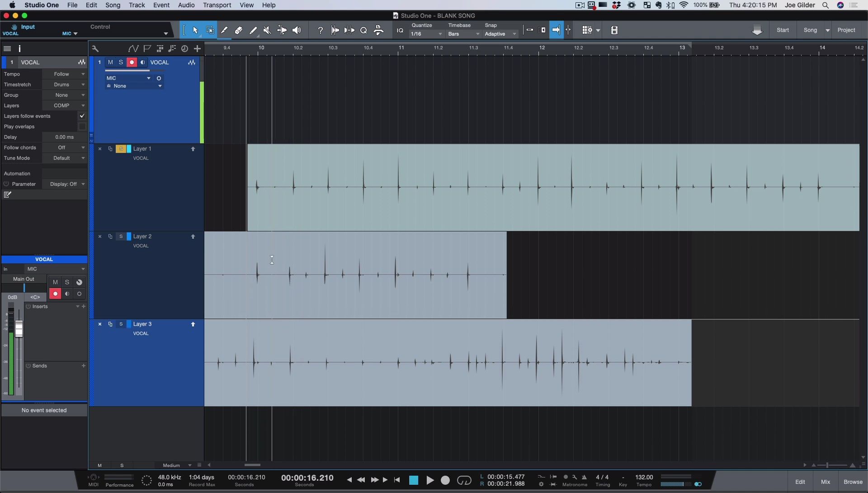This screenshot has width=868, height=493.
Task: Click the VOCAL channel volume fader
Action: click(x=19, y=329)
